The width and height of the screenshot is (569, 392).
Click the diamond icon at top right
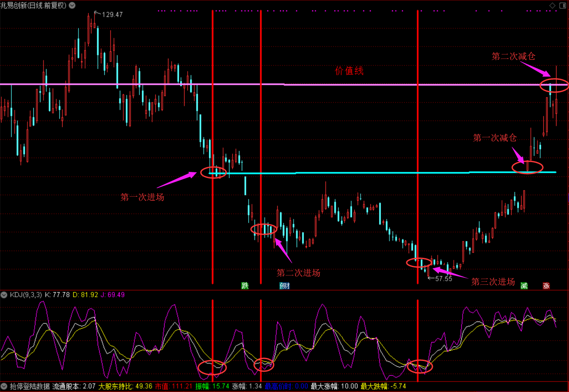pyautogui.click(x=552, y=6)
